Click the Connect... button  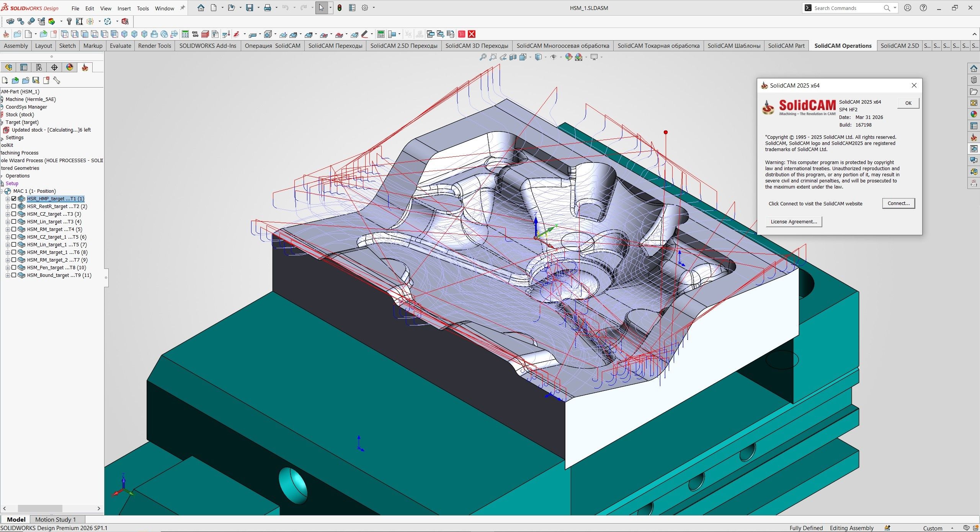click(898, 203)
